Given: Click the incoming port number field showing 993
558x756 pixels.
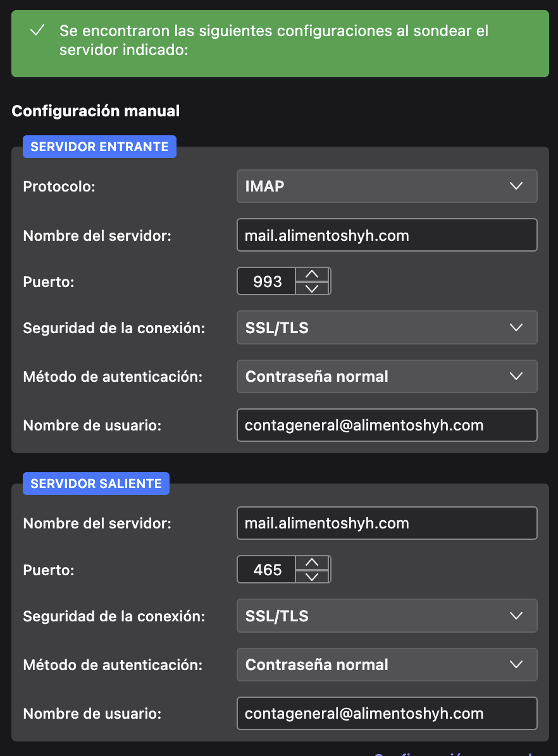Looking at the screenshot, I should point(267,281).
